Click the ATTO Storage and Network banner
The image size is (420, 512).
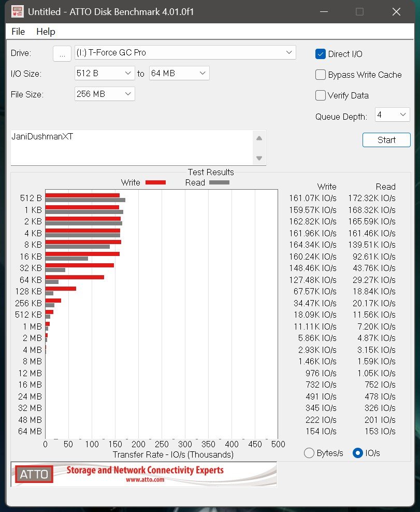click(x=143, y=474)
